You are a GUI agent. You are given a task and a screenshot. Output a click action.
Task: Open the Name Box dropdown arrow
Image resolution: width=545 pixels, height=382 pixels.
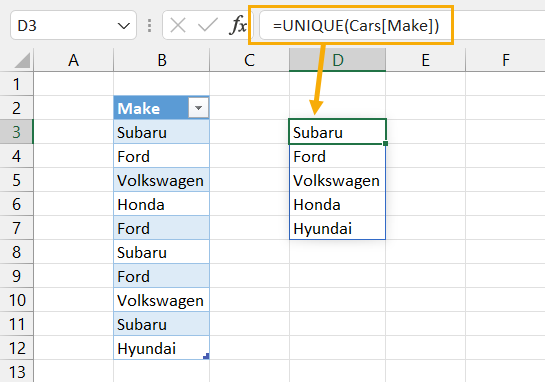[x=124, y=26]
